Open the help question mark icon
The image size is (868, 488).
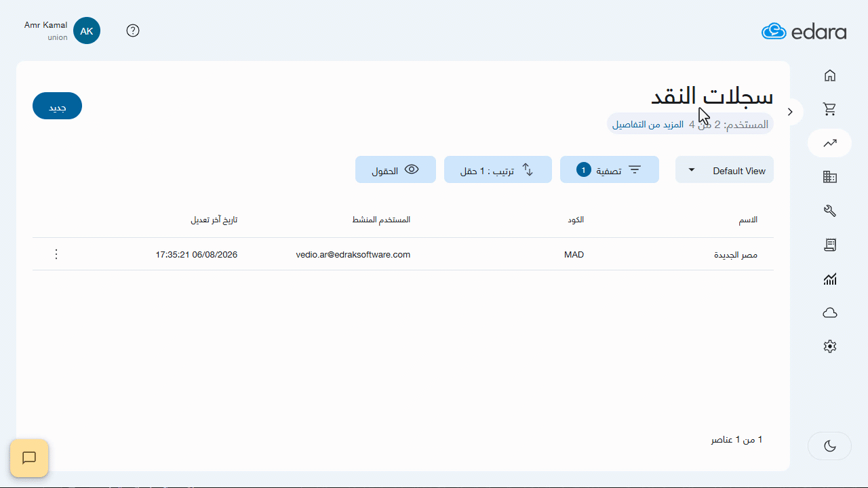[133, 30]
